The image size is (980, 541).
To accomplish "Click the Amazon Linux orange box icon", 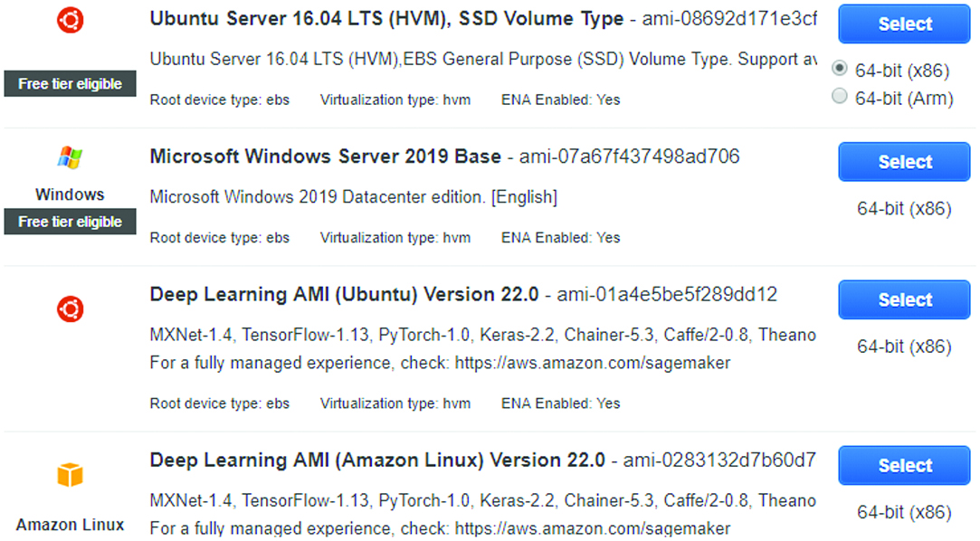I will tap(70, 475).
